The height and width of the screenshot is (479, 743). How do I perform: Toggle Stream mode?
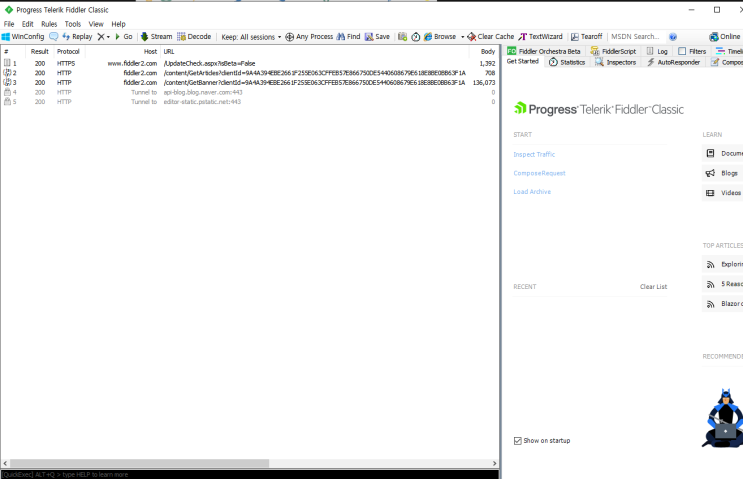click(156, 36)
